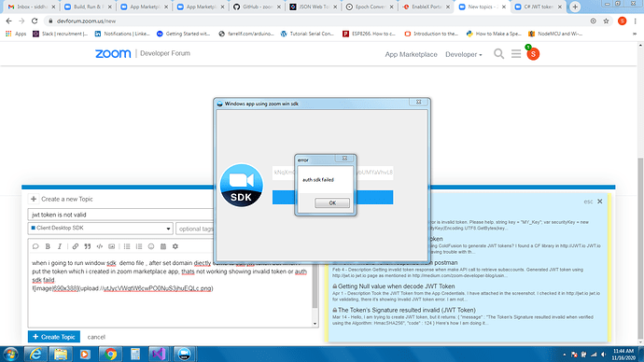Open the forum search icon
Viewport: 644px width, 362px height.
click(x=498, y=54)
